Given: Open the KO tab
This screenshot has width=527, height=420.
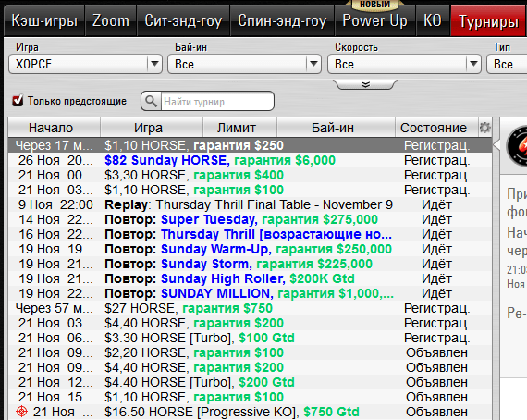Looking at the screenshot, I should coord(433,20).
